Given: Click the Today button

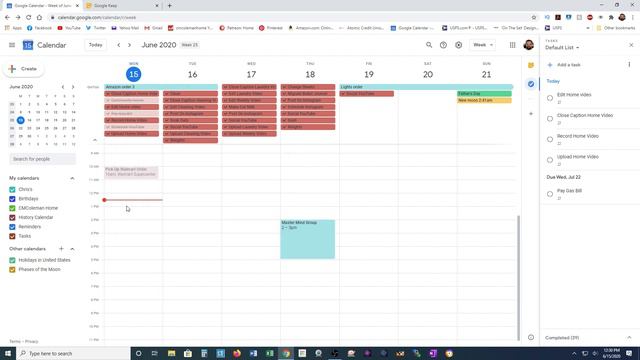Looking at the screenshot, I should [96, 45].
